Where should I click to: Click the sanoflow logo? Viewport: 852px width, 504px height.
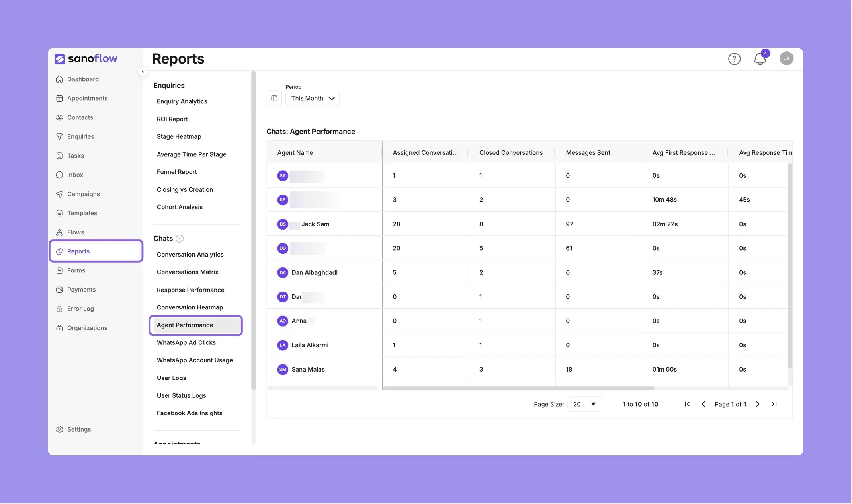(86, 59)
